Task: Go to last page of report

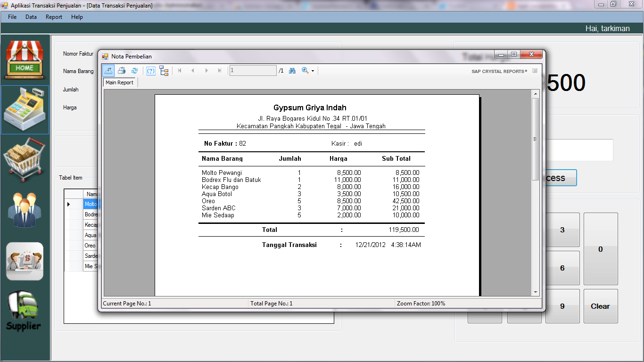Action: click(219, 71)
